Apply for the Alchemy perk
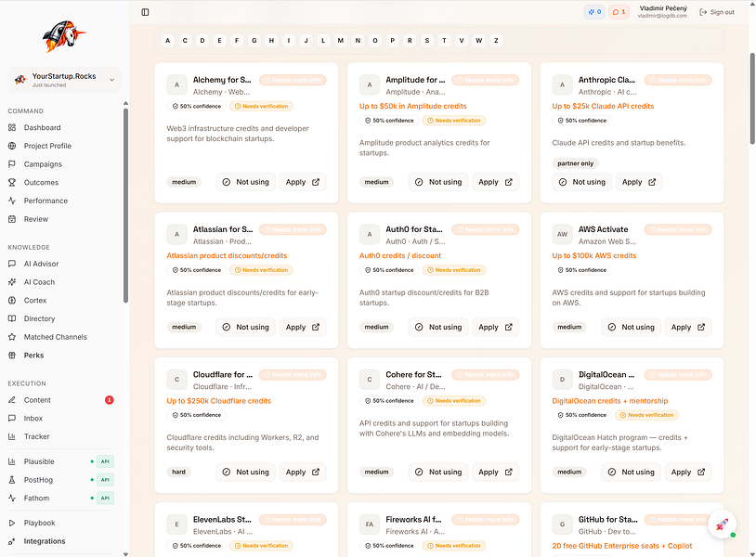This screenshot has height=557, width=756. 303,182
